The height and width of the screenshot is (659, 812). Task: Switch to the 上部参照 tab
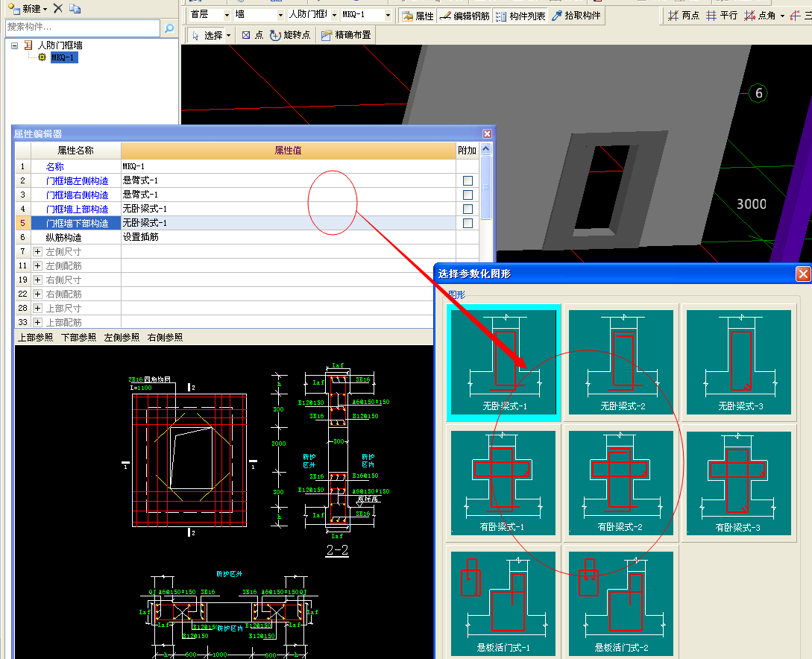35,338
